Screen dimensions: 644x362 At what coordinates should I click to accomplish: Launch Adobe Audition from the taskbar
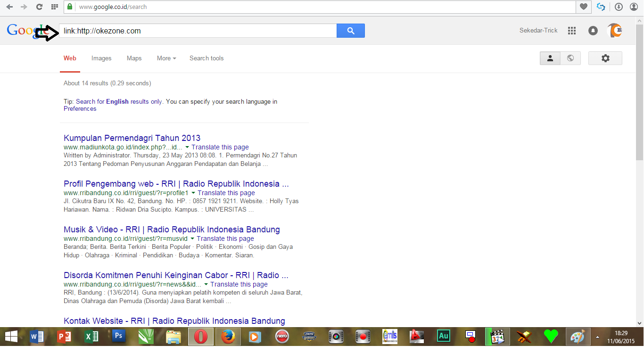pos(444,337)
